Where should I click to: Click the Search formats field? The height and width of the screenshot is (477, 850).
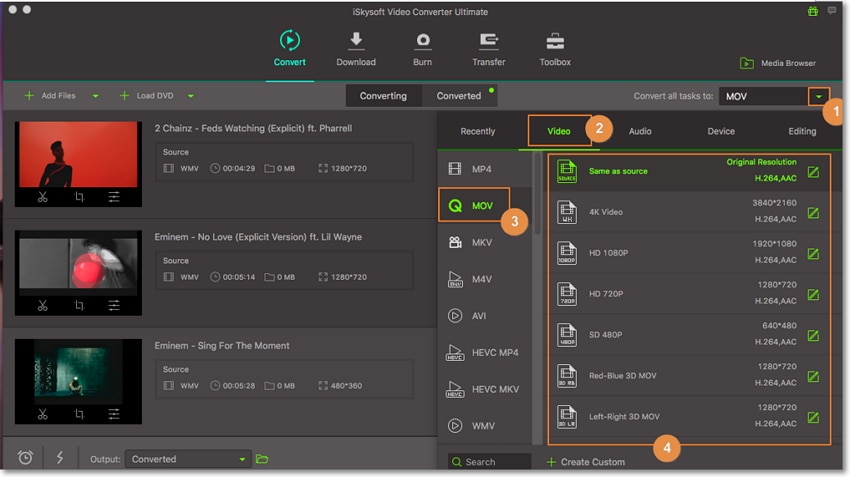[490, 462]
